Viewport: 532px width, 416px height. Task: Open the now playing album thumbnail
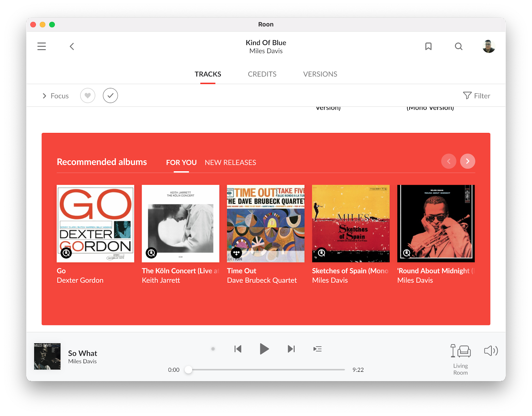[47, 357]
